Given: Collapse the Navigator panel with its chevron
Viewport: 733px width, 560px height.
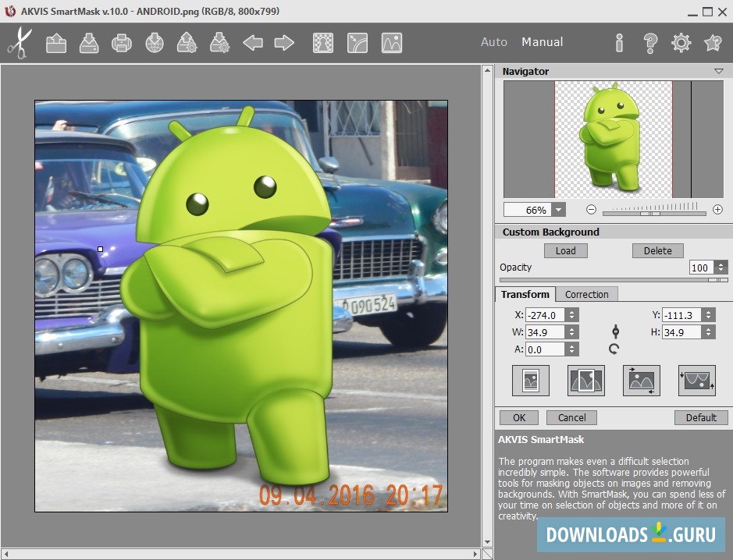Looking at the screenshot, I should pyautogui.click(x=718, y=71).
